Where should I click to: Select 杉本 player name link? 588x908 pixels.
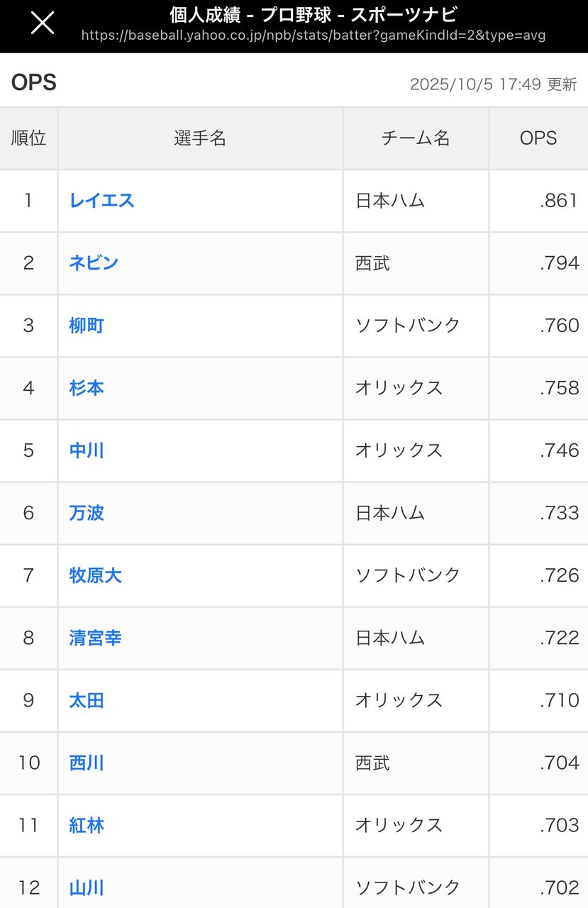pyautogui.click(x=87, y=388)
